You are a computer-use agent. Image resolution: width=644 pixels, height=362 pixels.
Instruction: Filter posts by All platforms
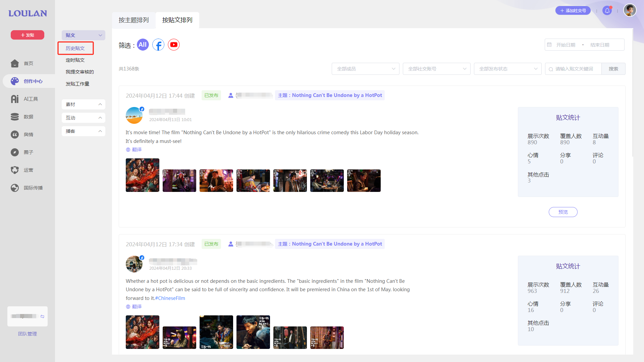143,45
